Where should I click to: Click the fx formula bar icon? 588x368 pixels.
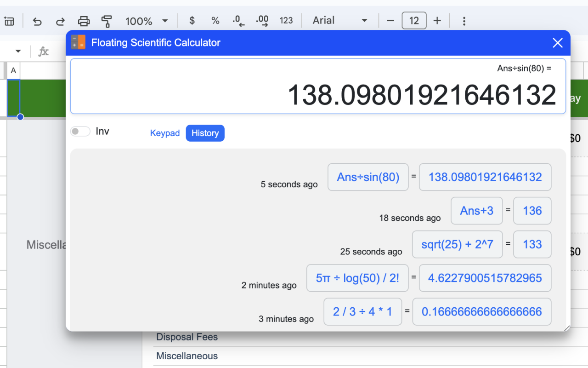43,51
